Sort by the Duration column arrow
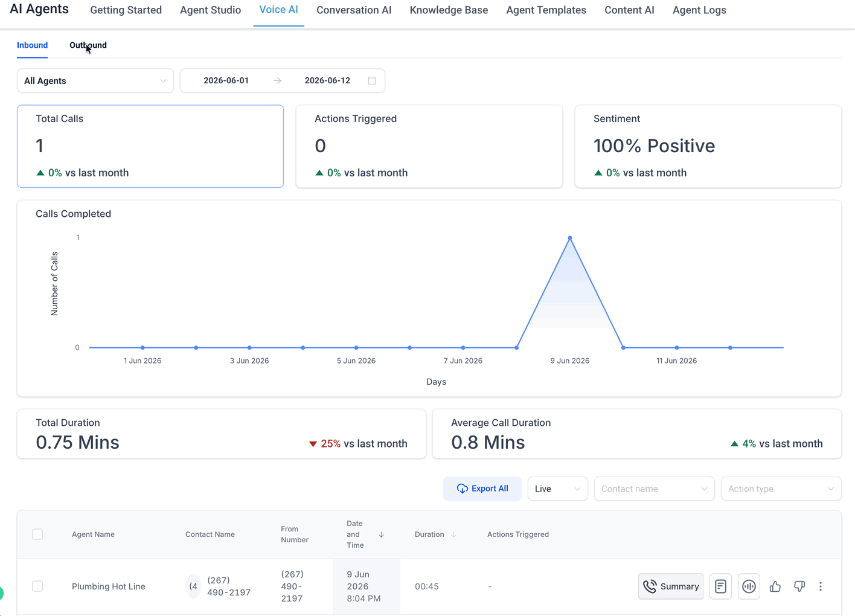This screenshot has width=855, height=616. point(453,534)
